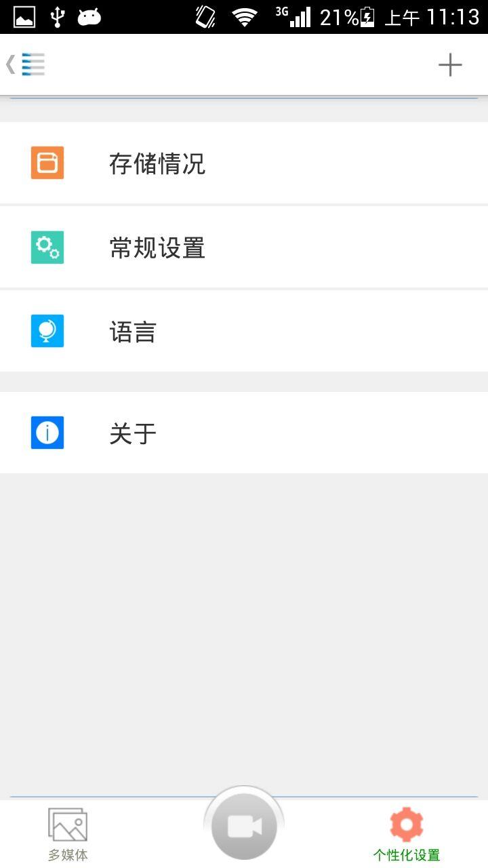Tap the USB icon in status bar
The height and width of the screenshot is (868, 488).
coord(58,16)
